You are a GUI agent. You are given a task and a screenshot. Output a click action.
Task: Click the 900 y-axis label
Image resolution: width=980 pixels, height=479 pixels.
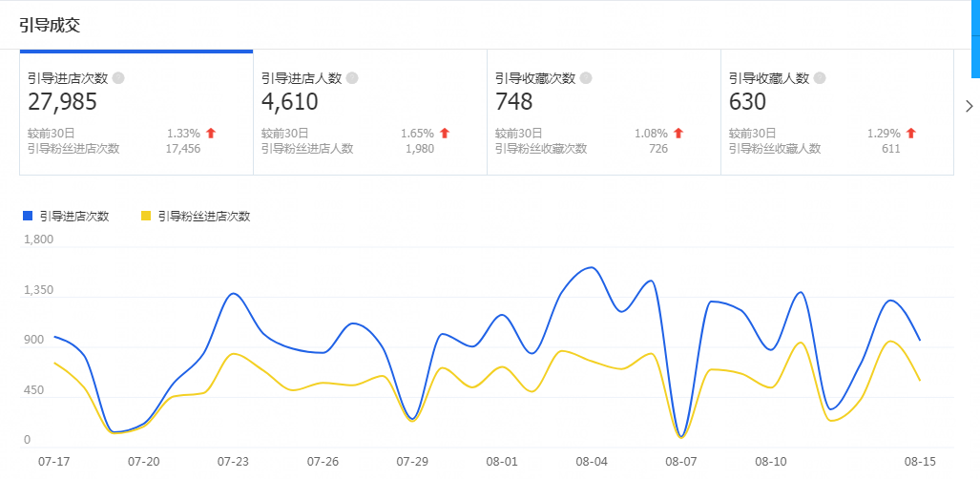pos(33,341)
